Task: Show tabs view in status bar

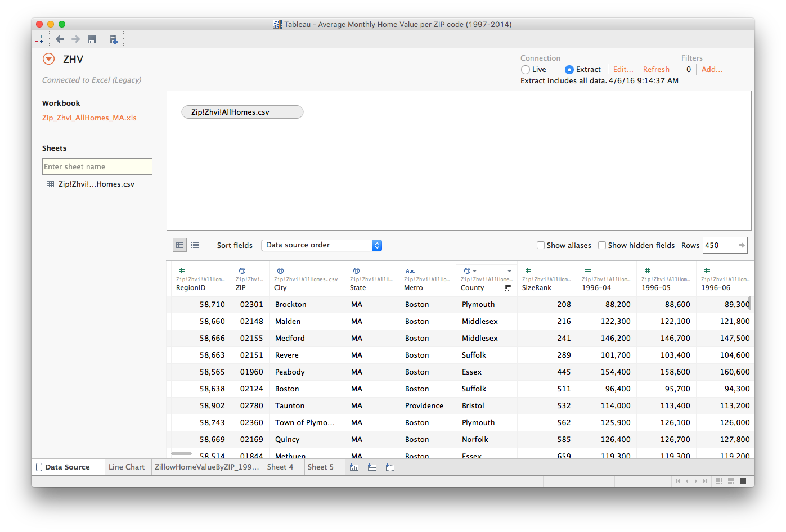Action: point(743,481)
